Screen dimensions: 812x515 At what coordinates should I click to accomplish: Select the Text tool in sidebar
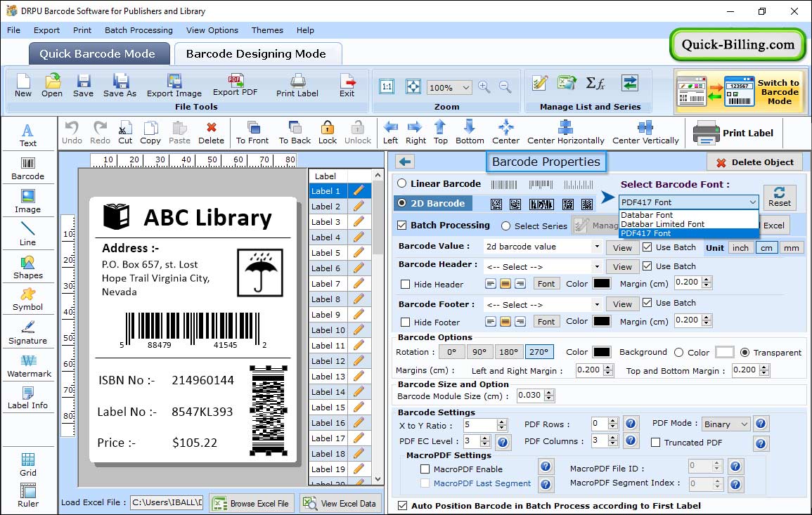pos(28,136)
